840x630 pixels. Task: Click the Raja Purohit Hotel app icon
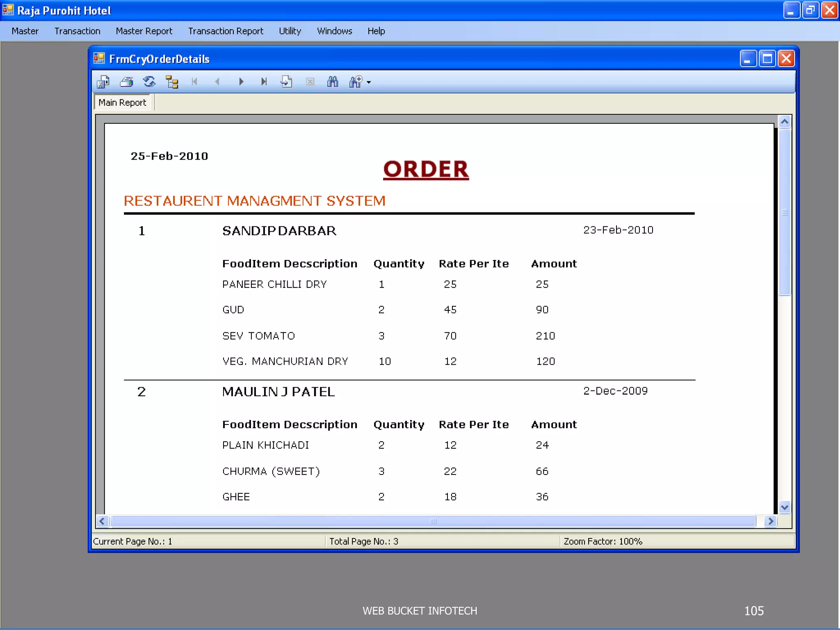pos(8,10)
